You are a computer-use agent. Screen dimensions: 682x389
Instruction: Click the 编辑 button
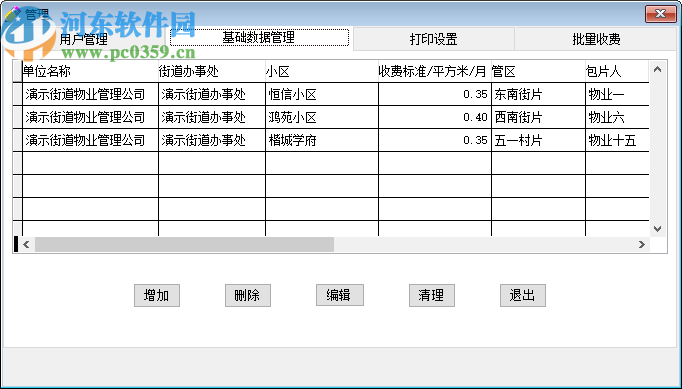pos(339,295)
